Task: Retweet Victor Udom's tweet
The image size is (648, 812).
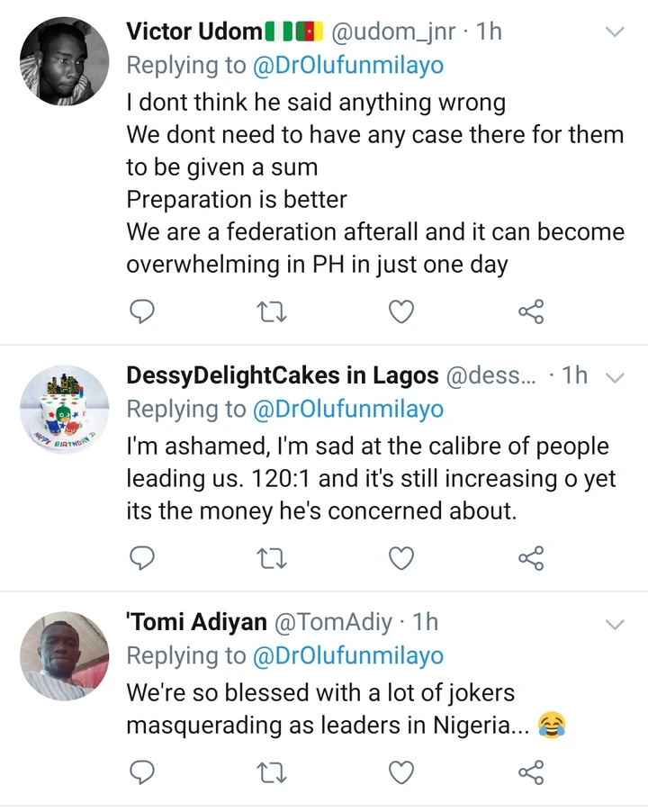Action: 272,312
